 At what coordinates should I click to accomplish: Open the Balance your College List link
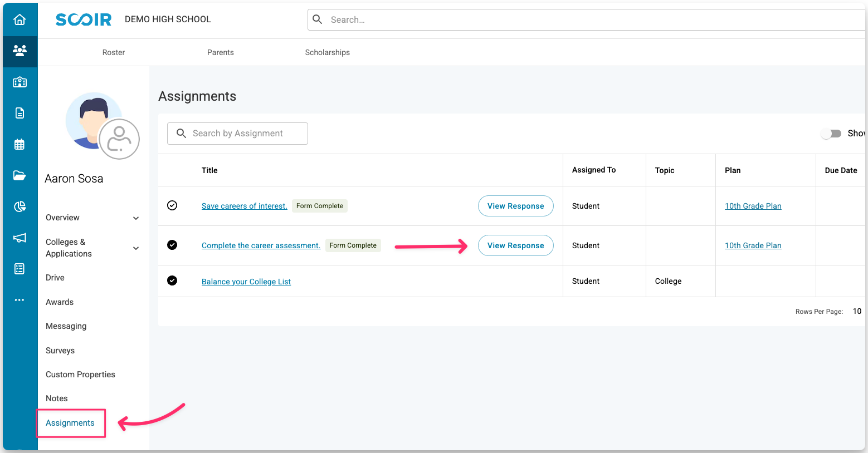coord(246,282)
